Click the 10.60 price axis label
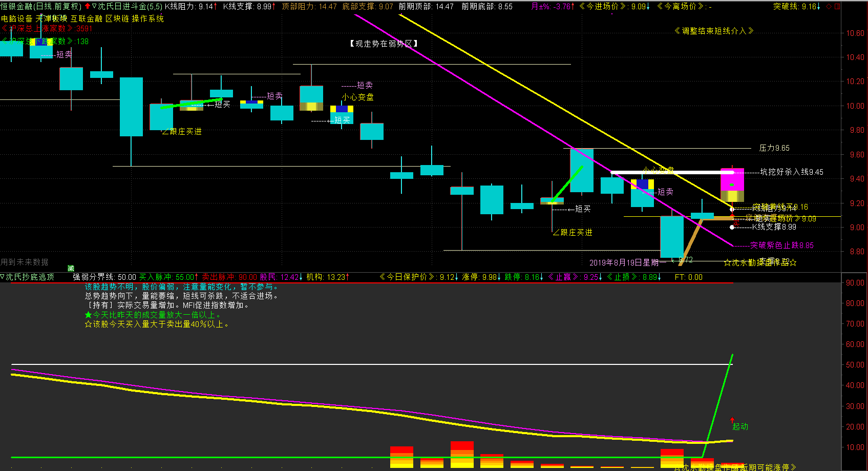 tap(855, 33)
